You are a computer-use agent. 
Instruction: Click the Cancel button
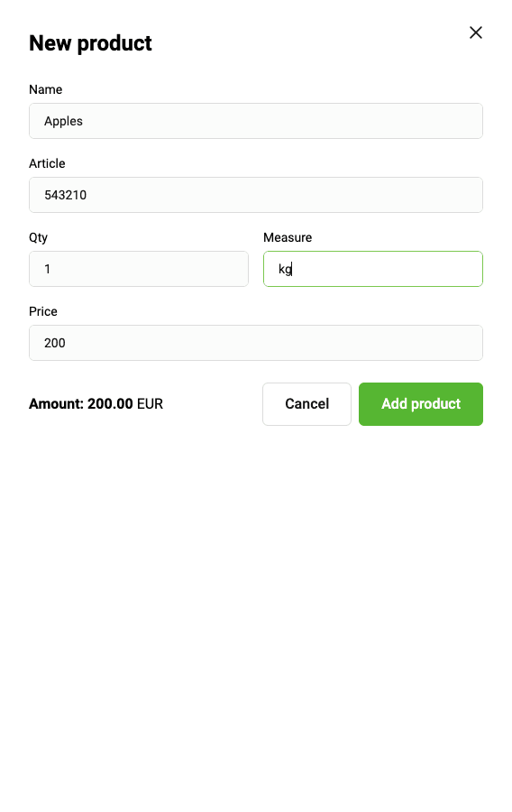(x=306, y=404)
